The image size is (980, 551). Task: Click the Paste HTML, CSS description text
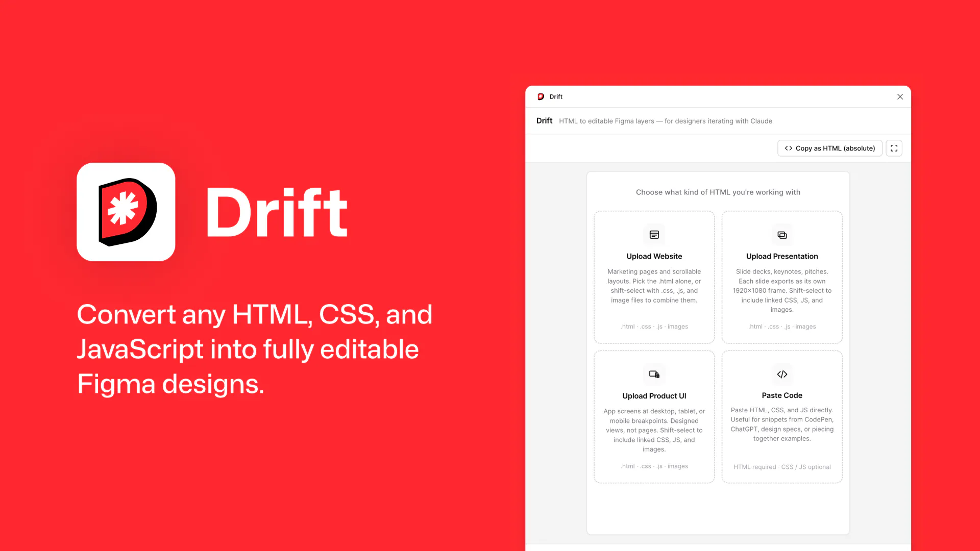pyautogui.click(x=782, y=424)
